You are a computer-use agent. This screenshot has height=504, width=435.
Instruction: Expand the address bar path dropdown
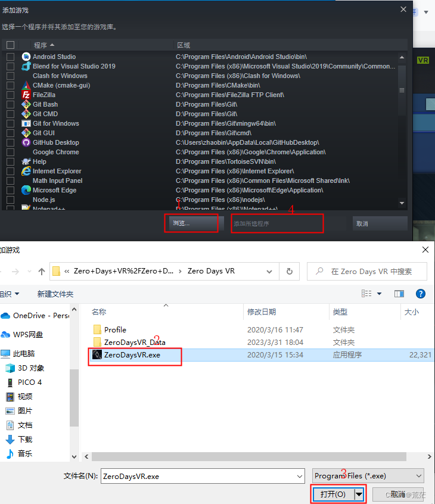pos(269,272)
